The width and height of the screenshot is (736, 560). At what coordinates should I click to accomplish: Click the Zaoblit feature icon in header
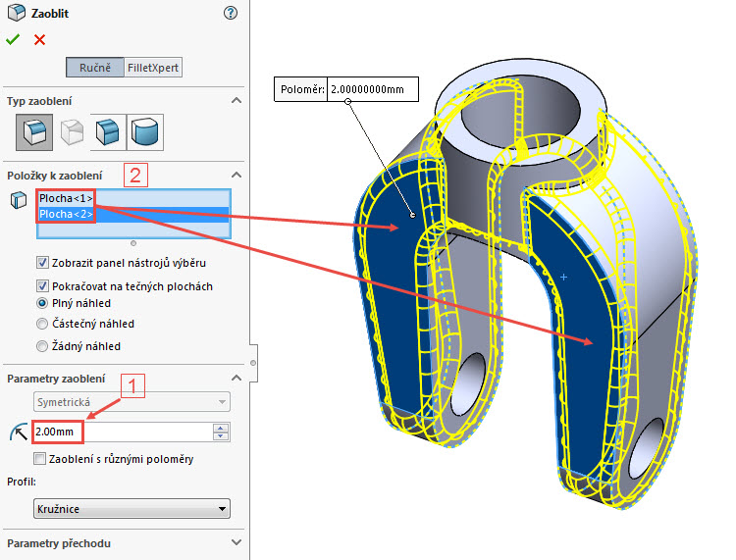coord(17,13)
